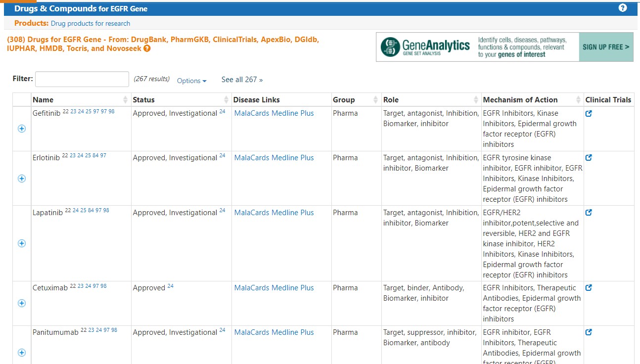
Task: Expand the Lapatinib row details
Action: click(x=22, y=243)
